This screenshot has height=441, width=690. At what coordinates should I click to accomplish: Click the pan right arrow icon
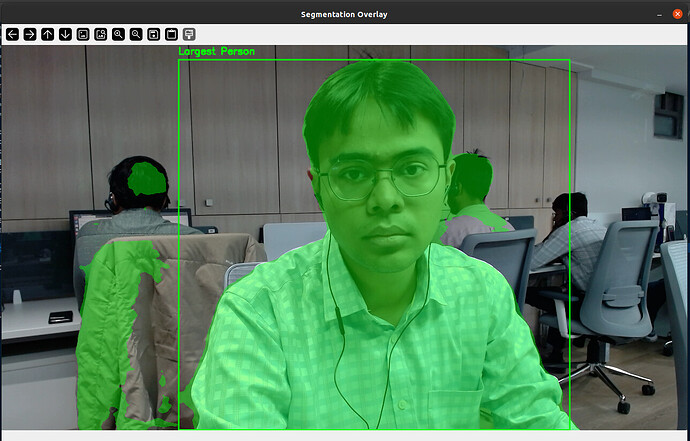(30, 34)
